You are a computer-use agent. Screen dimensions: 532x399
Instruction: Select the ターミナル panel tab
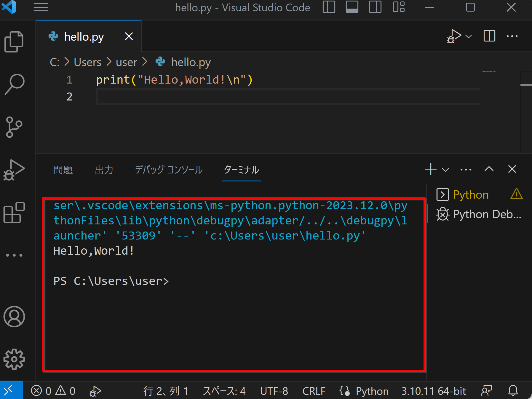click(x=242, y=170)
